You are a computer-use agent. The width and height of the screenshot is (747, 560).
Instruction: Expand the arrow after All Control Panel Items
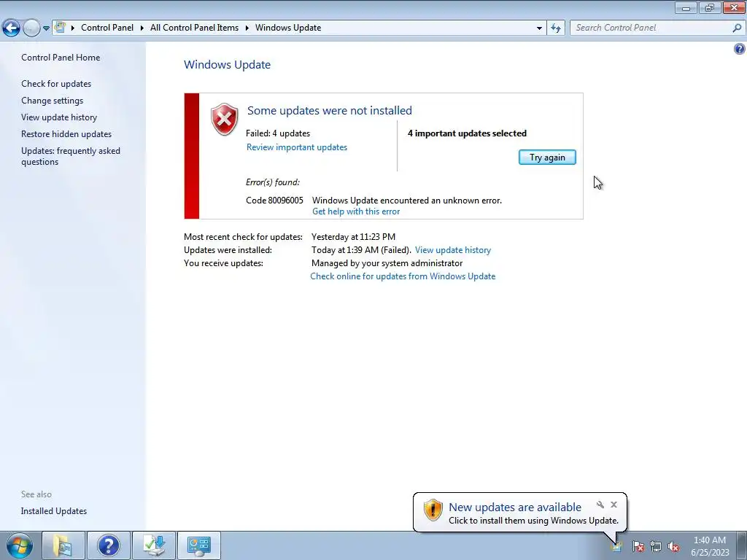coord(247,28)
